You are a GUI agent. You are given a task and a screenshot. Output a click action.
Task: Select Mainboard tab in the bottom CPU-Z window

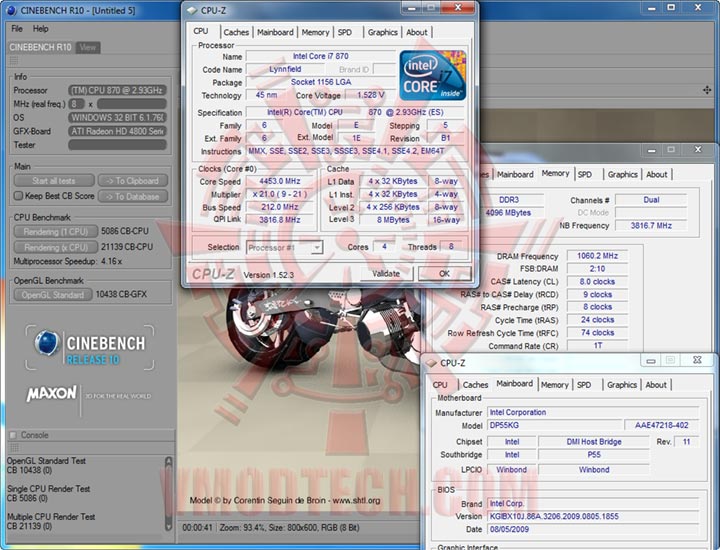(515, 384)
